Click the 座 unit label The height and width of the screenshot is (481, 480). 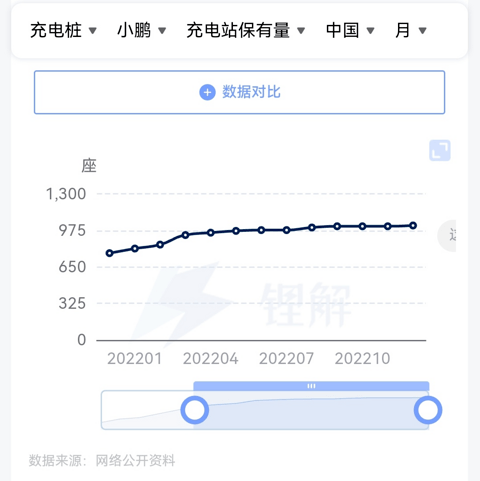point(89,166)
